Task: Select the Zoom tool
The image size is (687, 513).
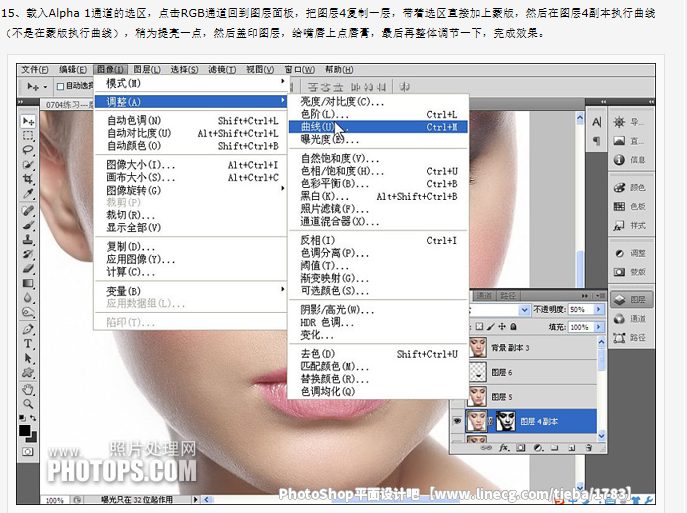Action: click(28, 403)
